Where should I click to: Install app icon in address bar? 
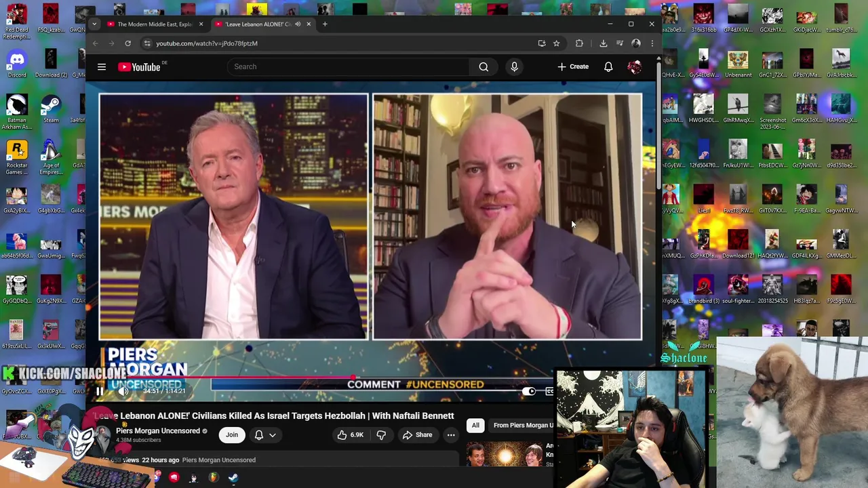(542, 43)
